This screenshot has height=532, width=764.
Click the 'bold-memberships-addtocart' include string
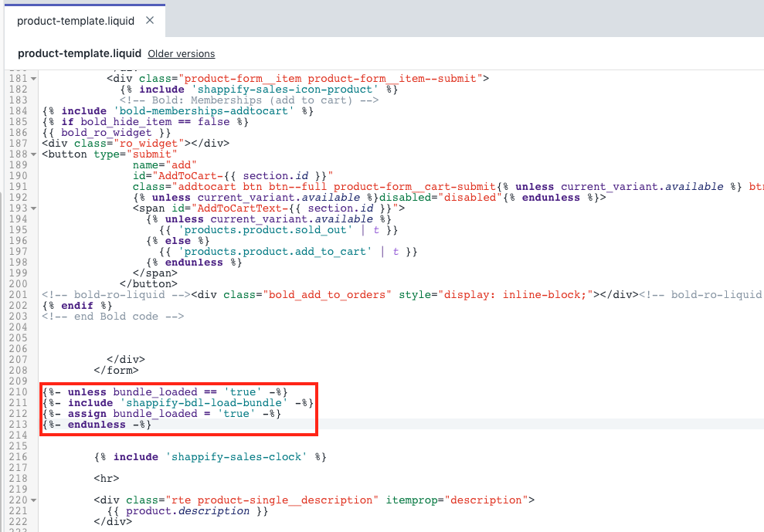click(204, 111)
